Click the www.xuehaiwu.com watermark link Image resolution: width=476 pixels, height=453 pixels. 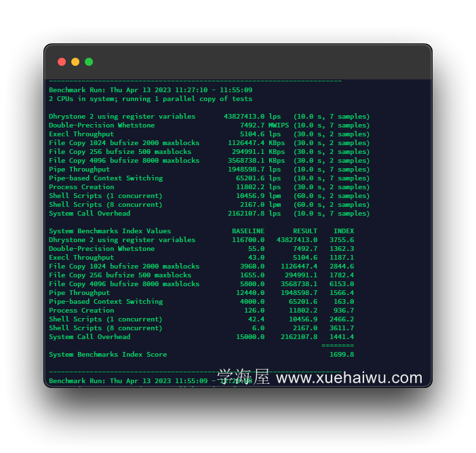349,378
